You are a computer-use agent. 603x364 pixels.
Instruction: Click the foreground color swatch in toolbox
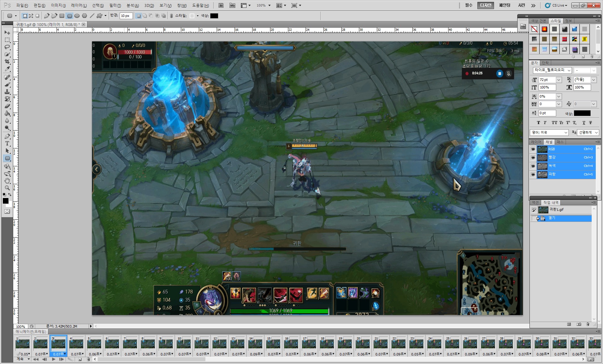[x=6, y=201]
